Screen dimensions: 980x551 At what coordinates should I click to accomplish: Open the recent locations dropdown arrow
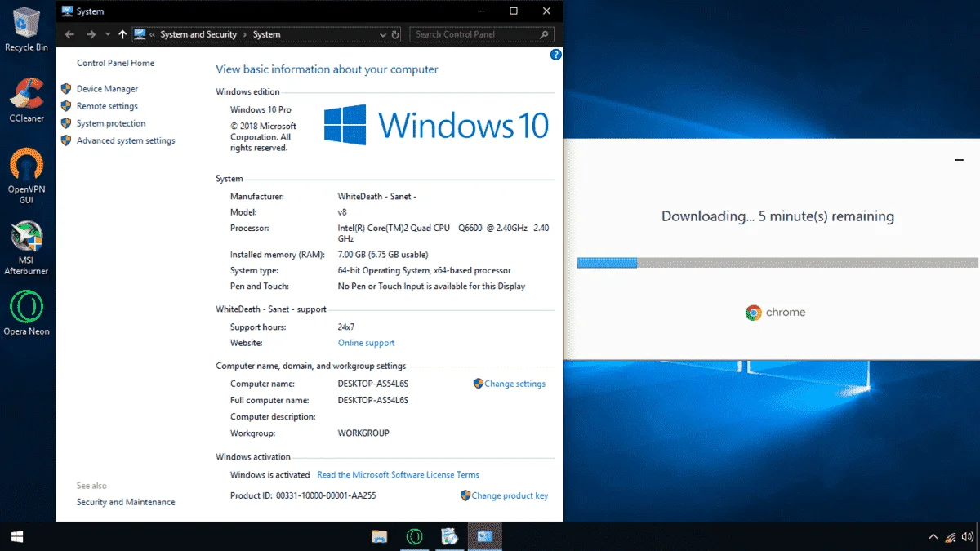108,34
